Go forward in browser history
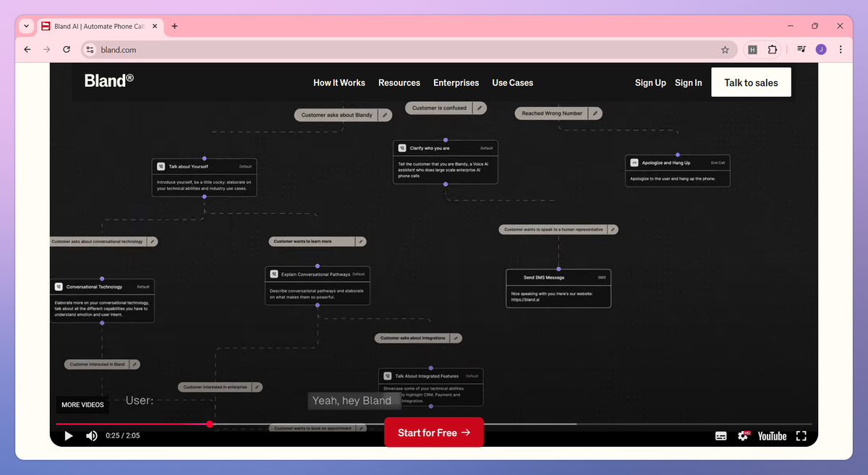The image size is (868, 475). 47,50
